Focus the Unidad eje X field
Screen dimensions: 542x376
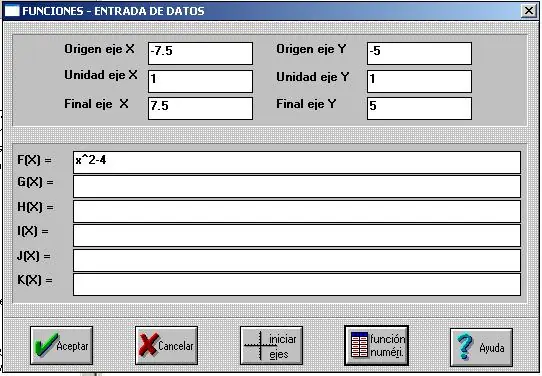tap(200, 81)
